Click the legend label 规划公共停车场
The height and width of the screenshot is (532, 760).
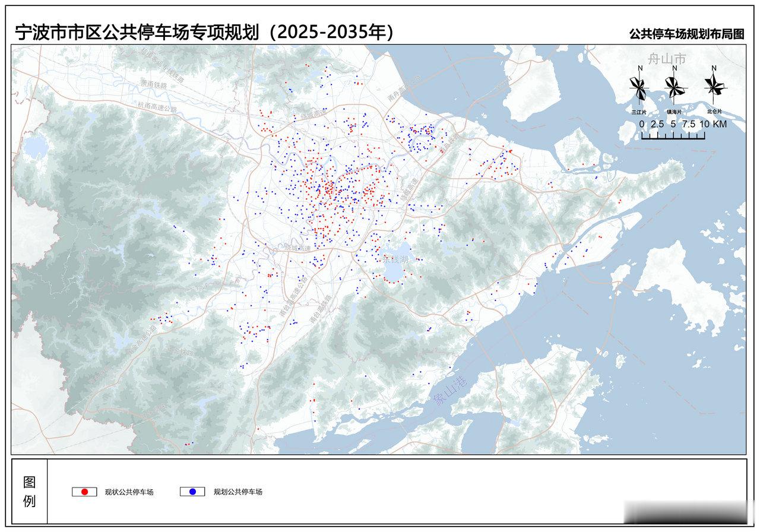pyautogui.click(x=237, y=492)
